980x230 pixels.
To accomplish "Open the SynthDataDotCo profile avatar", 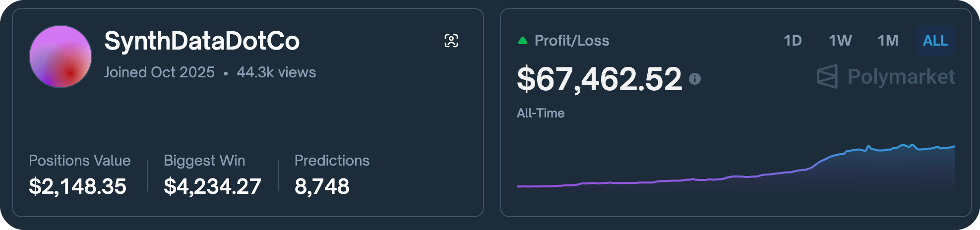I will coord(61,57).
